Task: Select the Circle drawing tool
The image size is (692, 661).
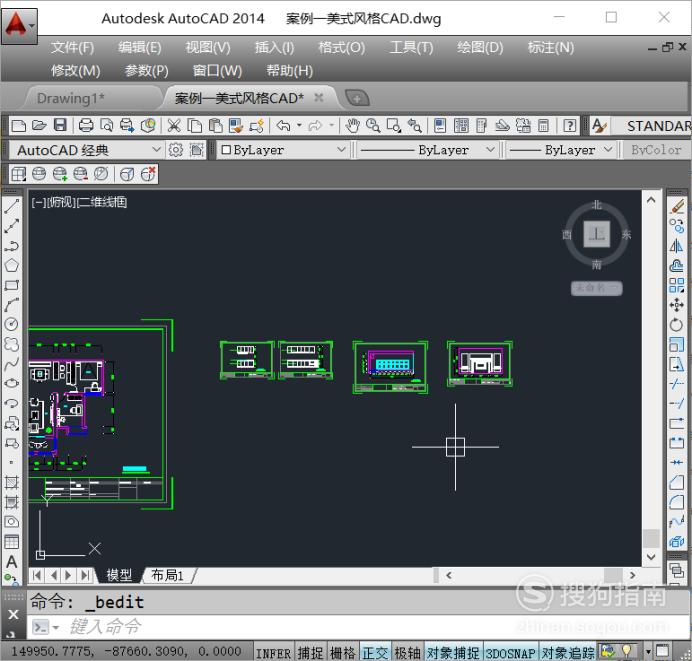Action: (x=12, y=324)
